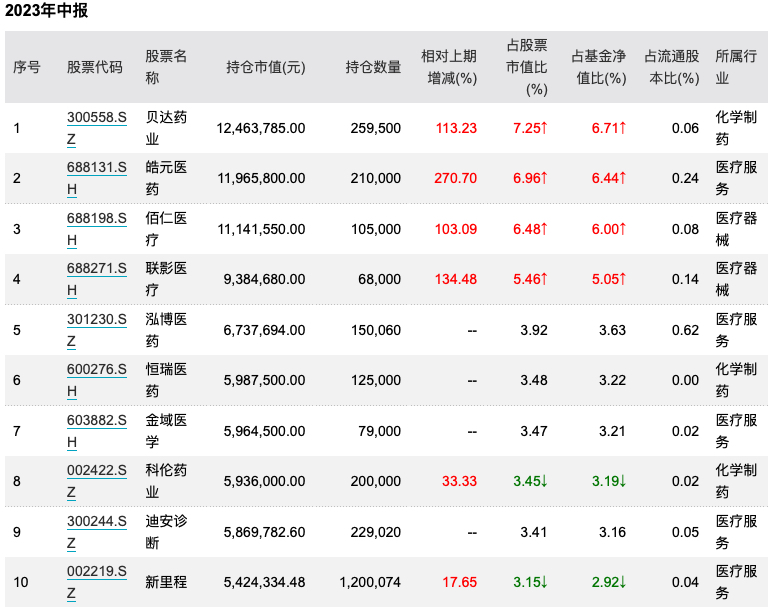Select stock name 贝达药业
768x607 pixels.
pyautogui.click(x=166, y=128)
